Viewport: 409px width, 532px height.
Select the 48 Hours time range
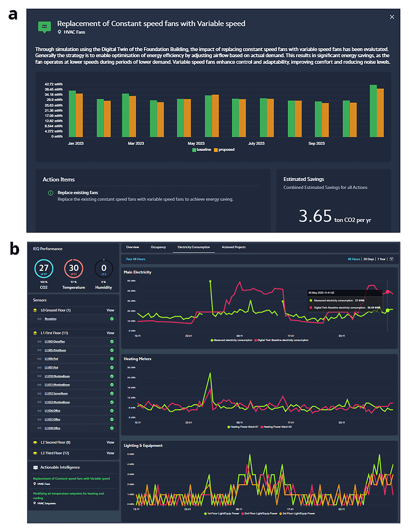coord(354,259)
